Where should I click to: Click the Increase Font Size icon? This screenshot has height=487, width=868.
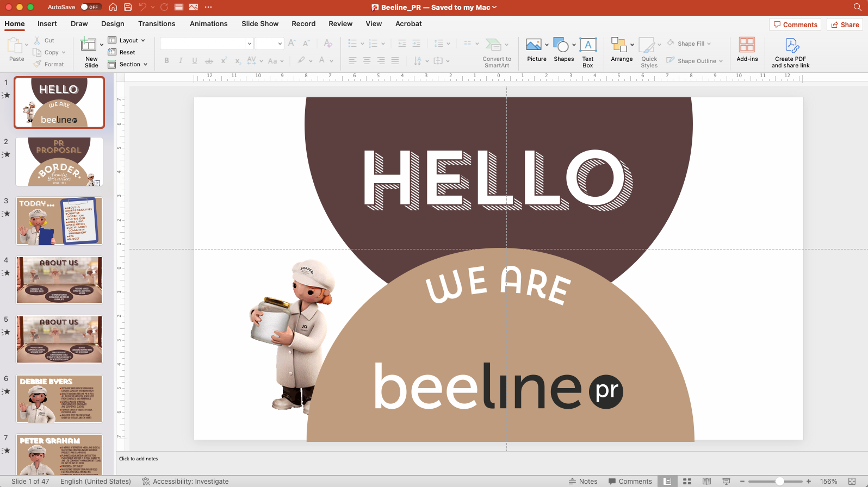pos(292,43)
